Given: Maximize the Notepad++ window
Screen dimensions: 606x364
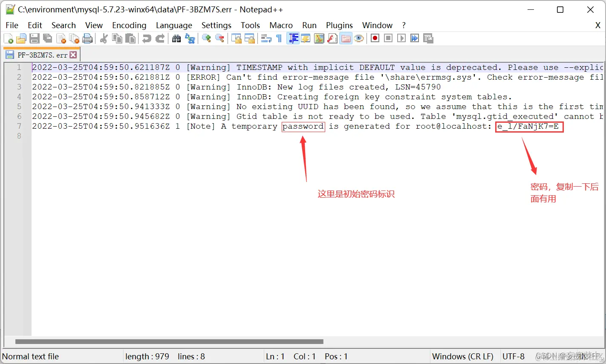Looking at the screenshot, I should [560, 10].
